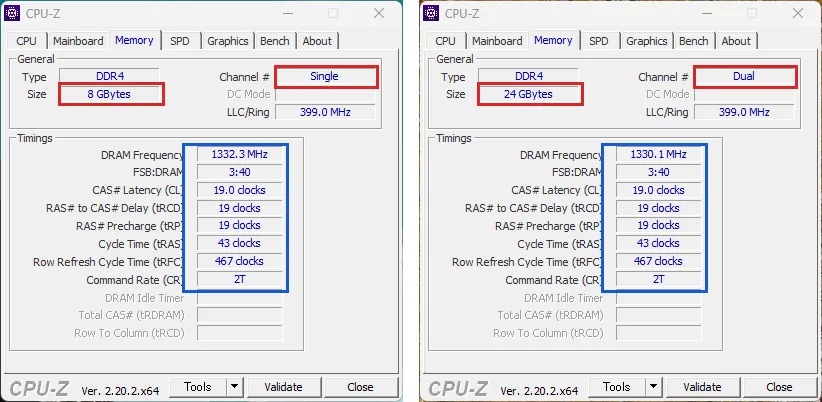The width and height of the screenshot is (822, 402).
Task: Click empty DC Mode field in left window
Action: tap(325, 94)
